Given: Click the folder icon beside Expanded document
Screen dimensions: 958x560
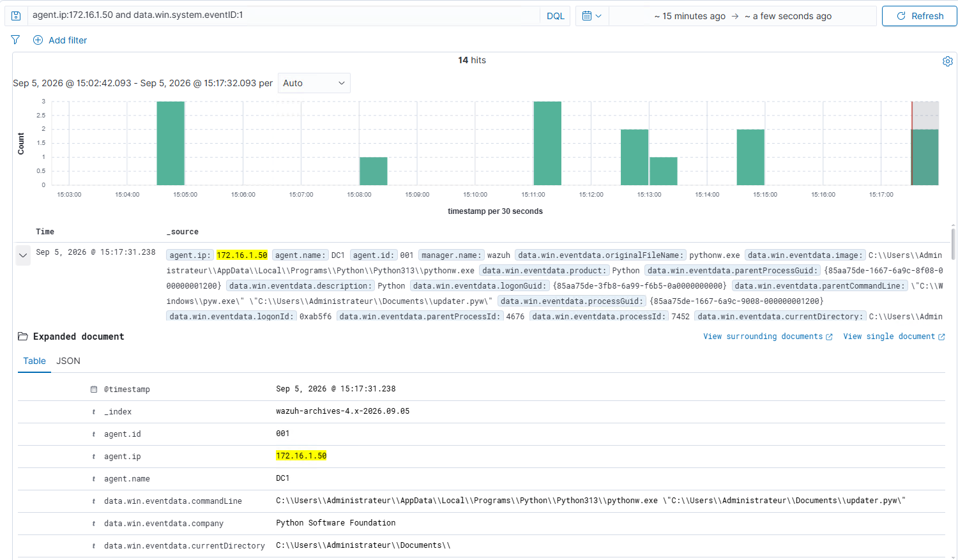Looking at the screenshot, I should click(x=23, y=337).
